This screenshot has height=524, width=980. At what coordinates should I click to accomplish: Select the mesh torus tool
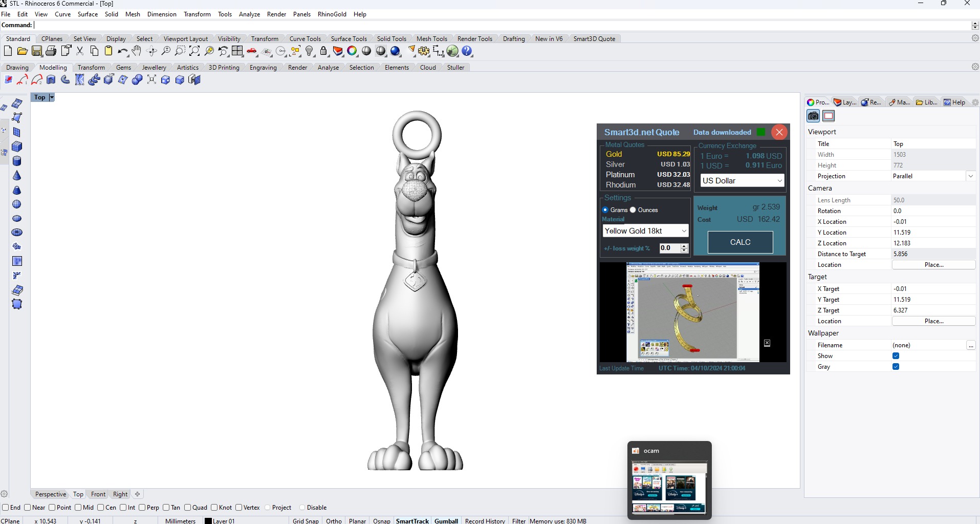(17, 233)
